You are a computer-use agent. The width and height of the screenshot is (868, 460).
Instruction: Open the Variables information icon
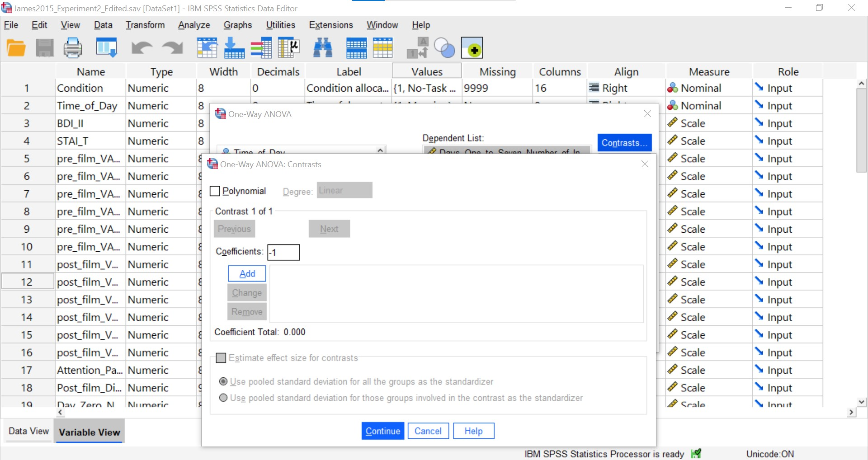coord(261,48)
